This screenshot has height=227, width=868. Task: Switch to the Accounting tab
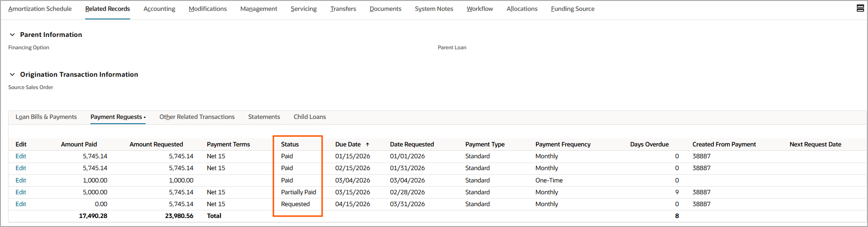[x=159, y=9]
